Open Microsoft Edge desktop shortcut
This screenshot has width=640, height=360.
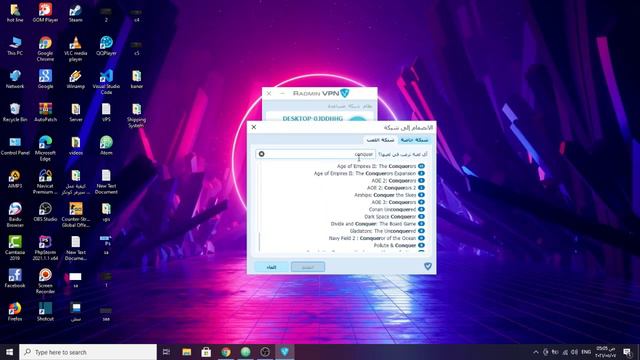tap(45, 149)
